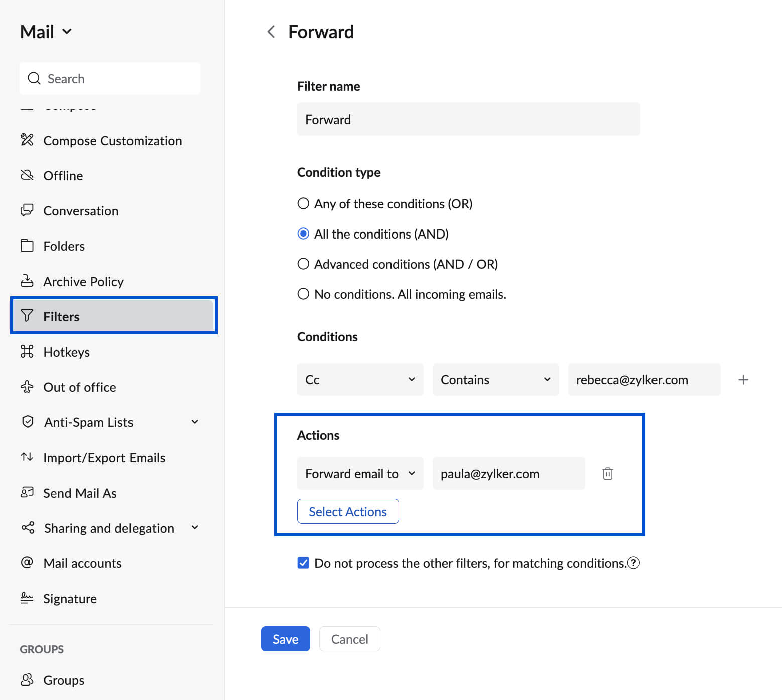Click the Archive Policy icon
The width and height of the screenshot is (782, 700).
coord(27,281)
